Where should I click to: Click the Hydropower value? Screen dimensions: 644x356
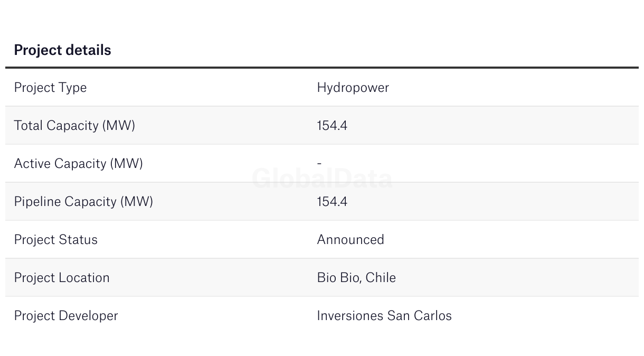pyautogui.click(x=353, y=88)
